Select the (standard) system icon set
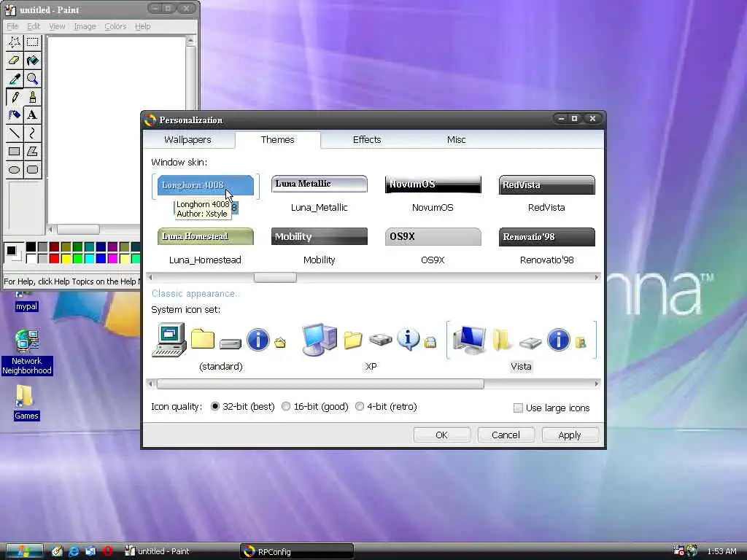Viewport: 747px width, 560px height. coord(220,347)
